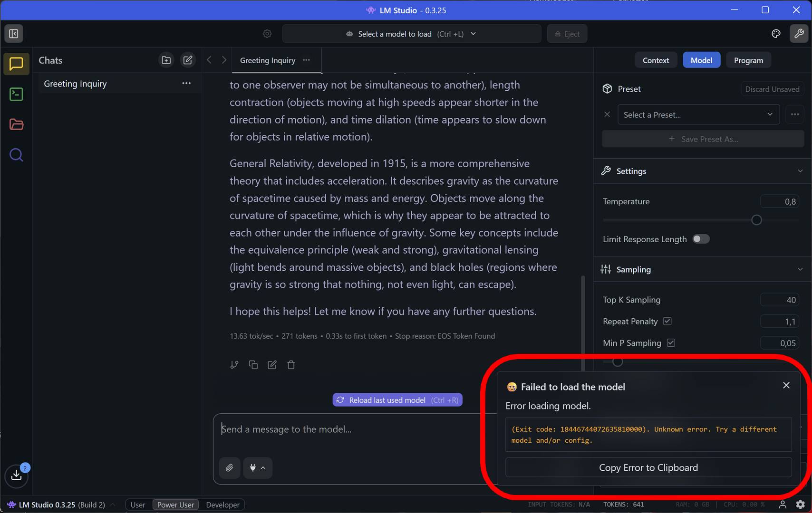The height and width of the screenshot is (513, 812).
Task: Open the Developer terminal section icon
Action: point(16,94)
